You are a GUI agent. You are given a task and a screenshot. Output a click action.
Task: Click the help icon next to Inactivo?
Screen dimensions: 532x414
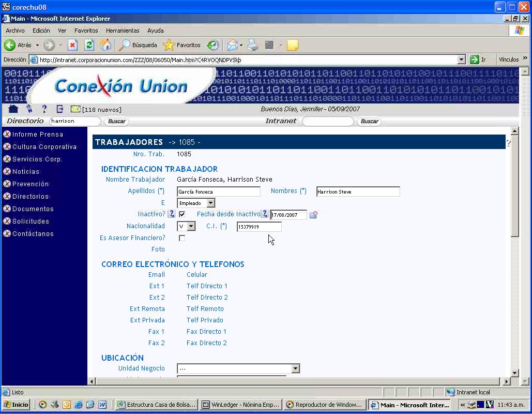[x=172, y=214]
